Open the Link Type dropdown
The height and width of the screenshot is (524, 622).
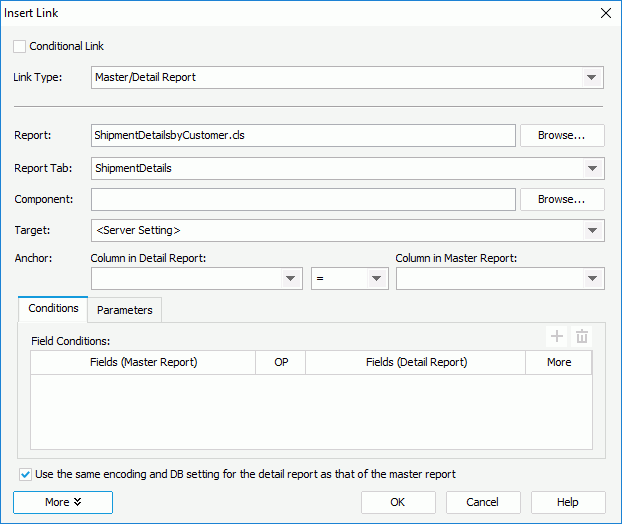coord(593,78)
